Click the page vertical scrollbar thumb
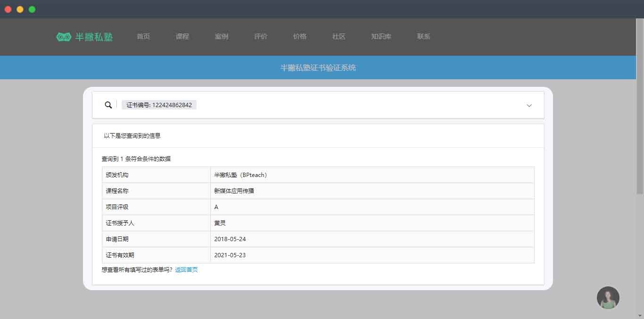The image size is (644, 319). click(x=640, y=106)
